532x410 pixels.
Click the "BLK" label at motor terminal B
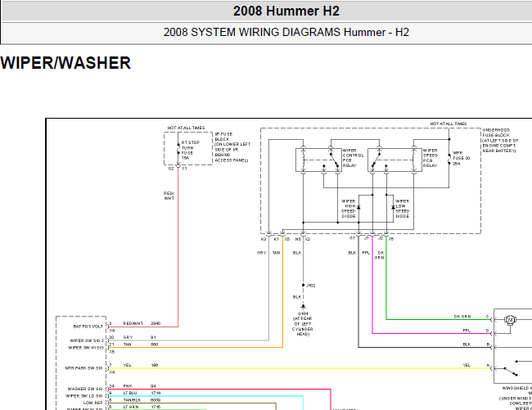tap(467, 345)
